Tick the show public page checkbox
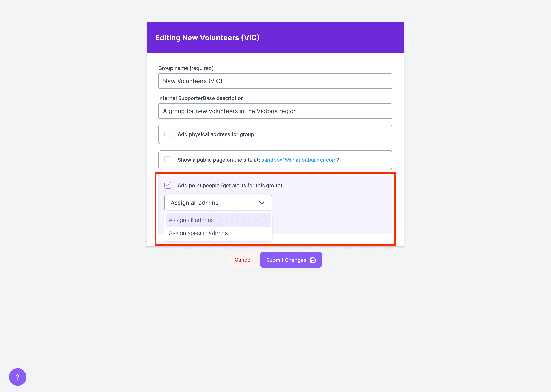551x392 pixels. [168, 160]
